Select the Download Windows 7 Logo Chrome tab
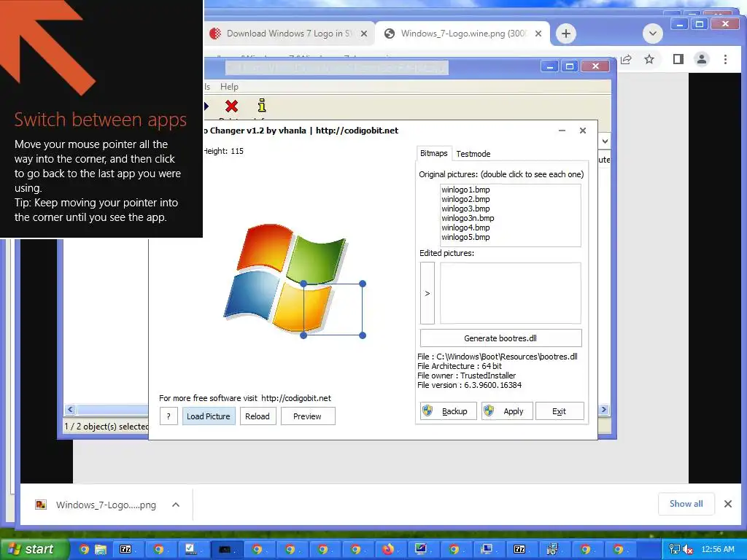This screenshot has height=560, width=747. coord(289,34)
